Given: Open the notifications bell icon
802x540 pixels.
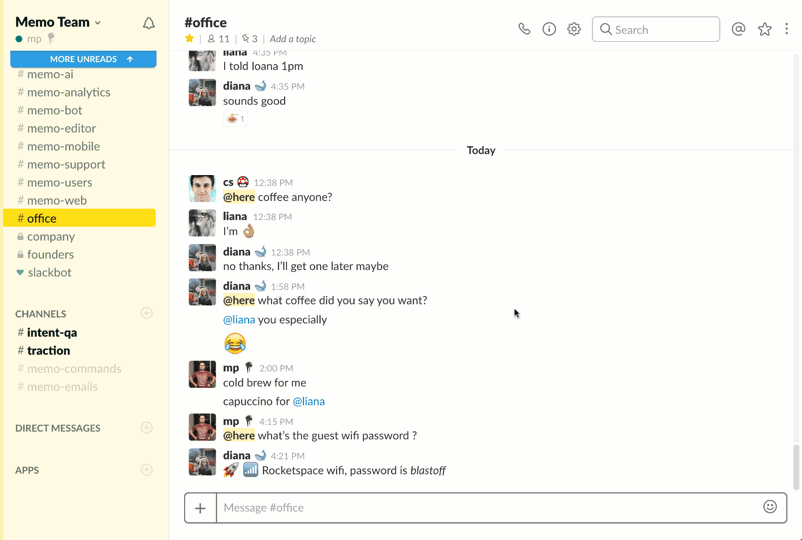Looking at the screenshot, I should pyautogui.click(x=149, y=23).
